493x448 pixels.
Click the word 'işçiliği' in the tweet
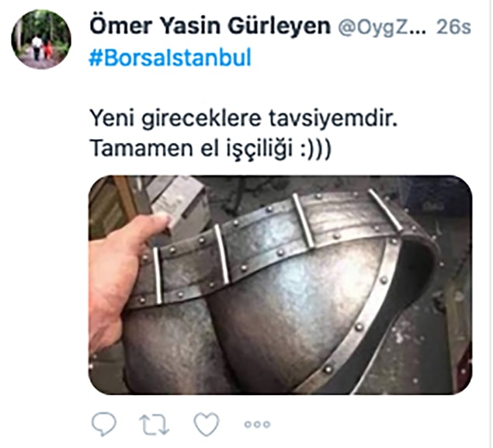[x=260, y=148]
